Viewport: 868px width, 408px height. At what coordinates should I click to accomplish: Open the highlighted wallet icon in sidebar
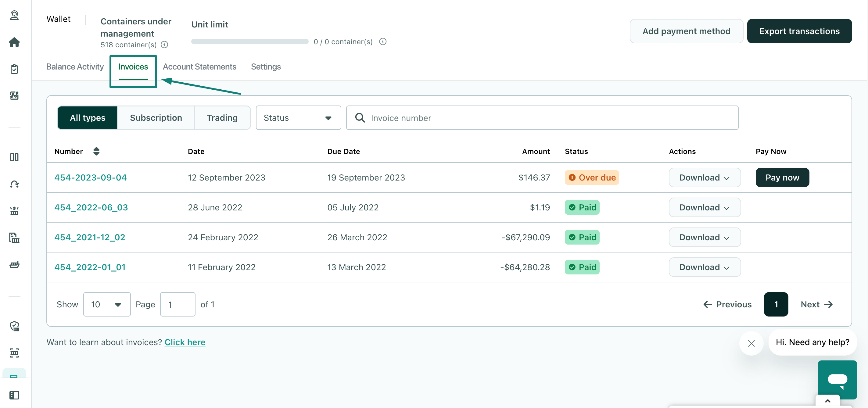(x=14, y=374)
